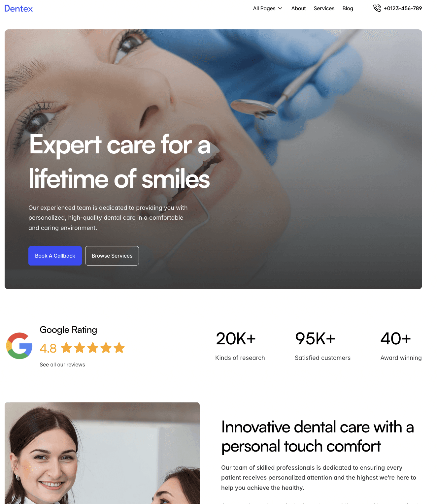The width and height of the screenshot is (437, 504).
Task: Click the smiling dentist photo
Action: (102, 453)
